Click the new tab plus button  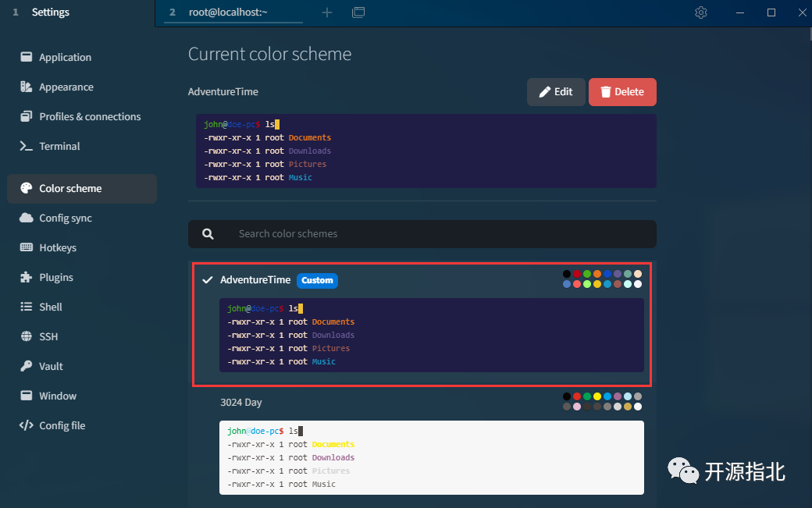(327, 12)
